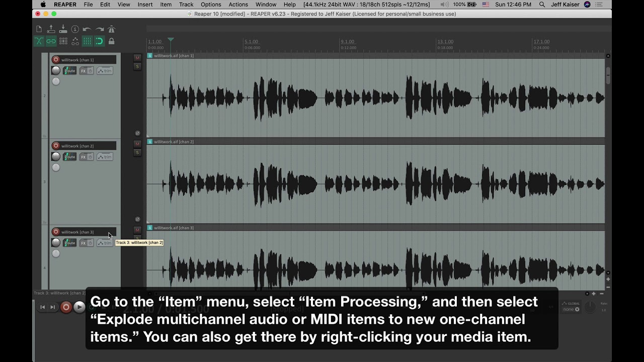
Task: Open the Options menu
Action: click(x=211, y=5)
